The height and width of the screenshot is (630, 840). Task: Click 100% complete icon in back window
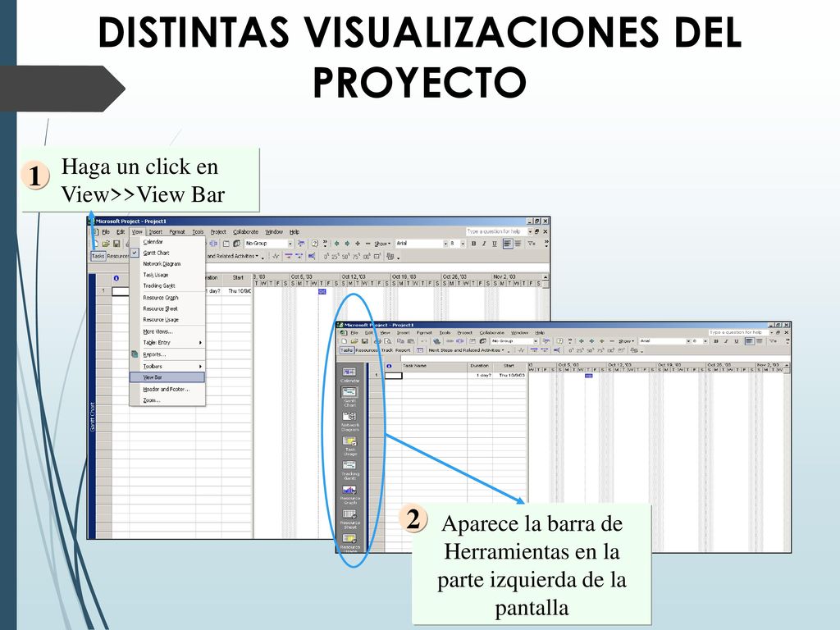[x=367, y=257]
